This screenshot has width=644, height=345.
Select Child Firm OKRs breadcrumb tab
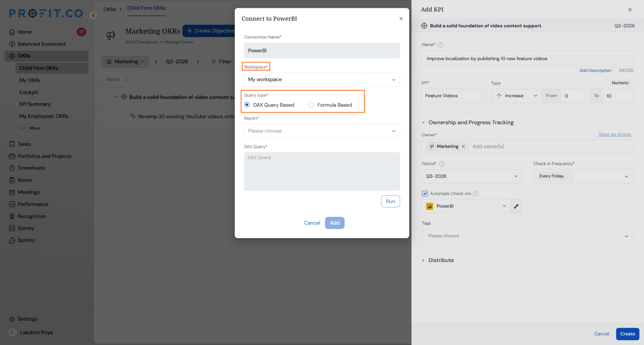pyautogui.click(x=146, y=8)
